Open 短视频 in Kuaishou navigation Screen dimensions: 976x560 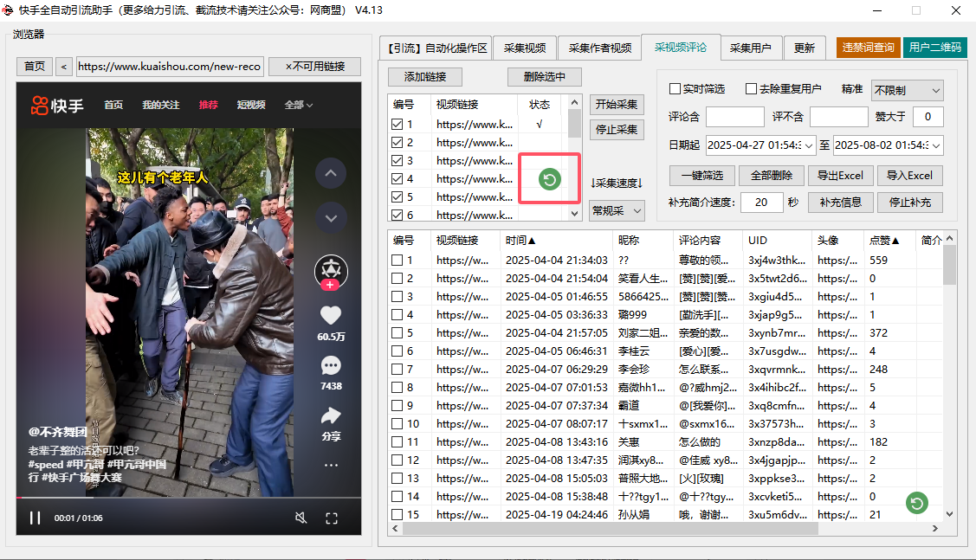point(251,105)
